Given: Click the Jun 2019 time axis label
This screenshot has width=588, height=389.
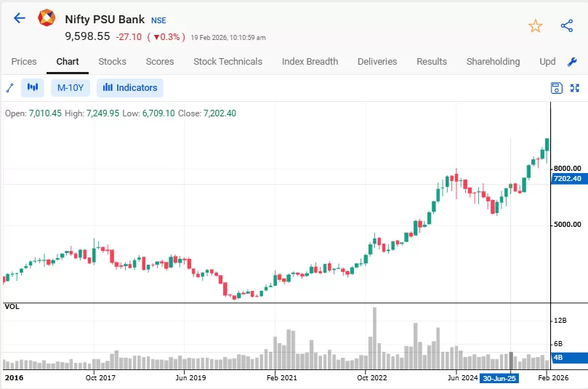Looking at the screenshot, I should click(x=190, y=377).
